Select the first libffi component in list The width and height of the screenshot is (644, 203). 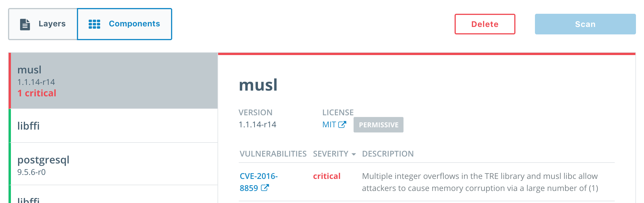click(114, 126)
